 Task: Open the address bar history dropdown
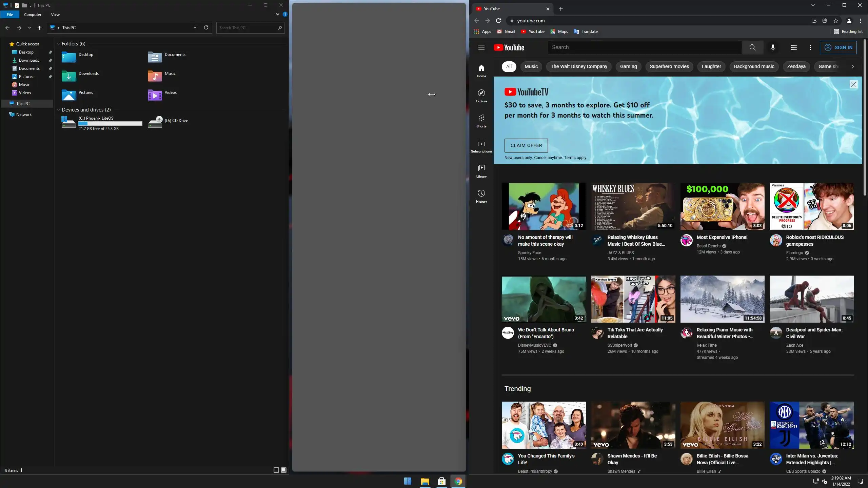point(195,27)
